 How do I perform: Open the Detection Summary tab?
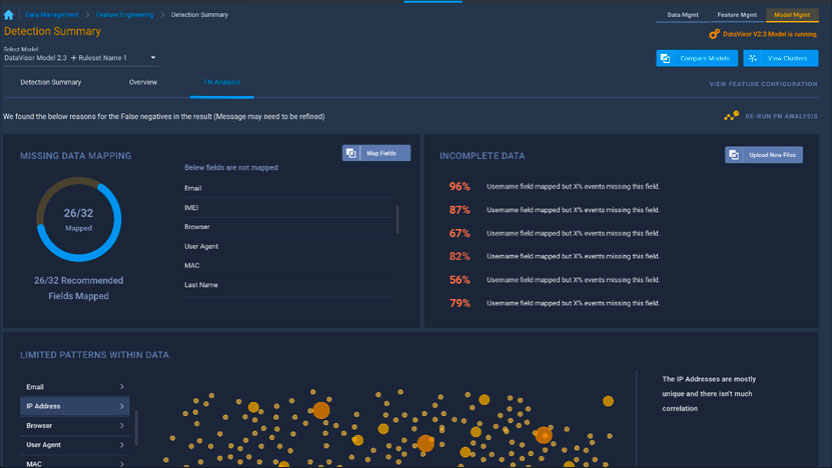pyautogui.click(x=50, y=82)
